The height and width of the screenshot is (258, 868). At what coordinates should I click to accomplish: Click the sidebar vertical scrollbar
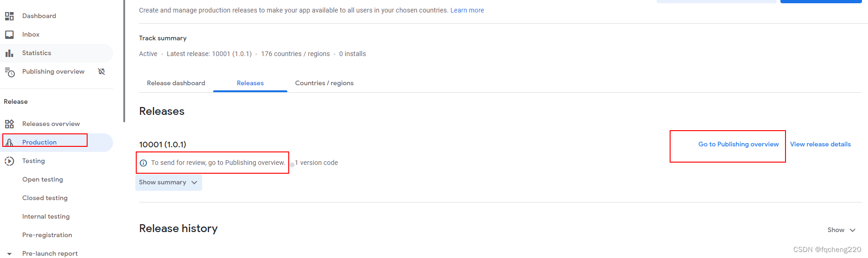point(124,60)
